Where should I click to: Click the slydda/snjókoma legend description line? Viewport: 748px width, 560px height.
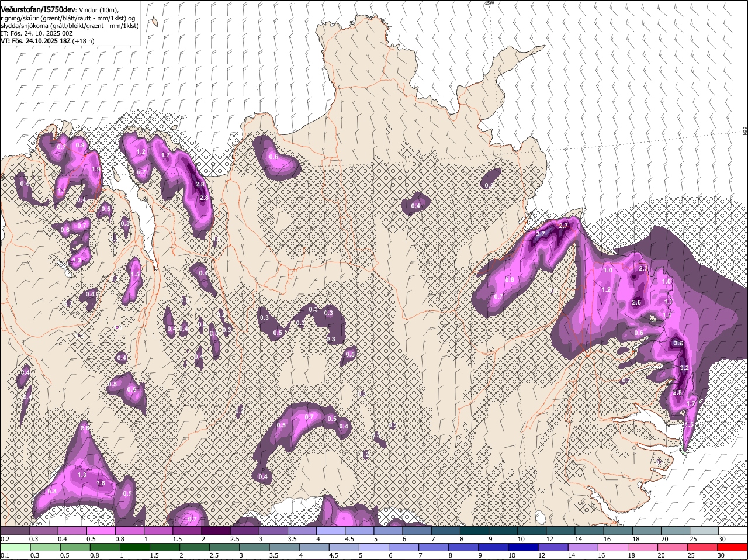pyautogui.click(x=70, y=26)
